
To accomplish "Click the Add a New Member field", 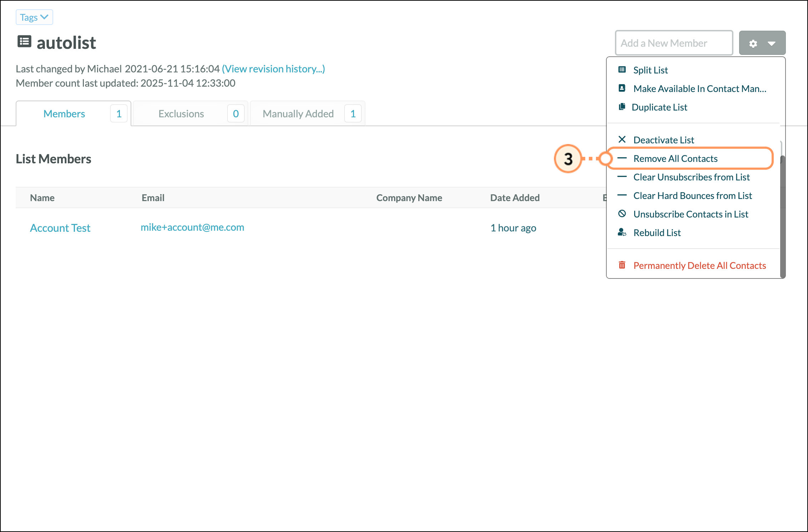I will [674, 43].
